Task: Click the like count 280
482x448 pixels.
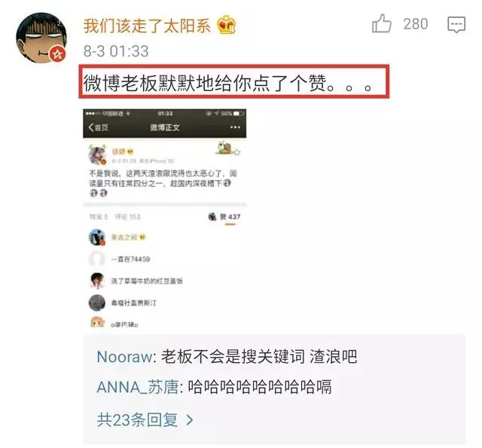Action: [415, 24]
